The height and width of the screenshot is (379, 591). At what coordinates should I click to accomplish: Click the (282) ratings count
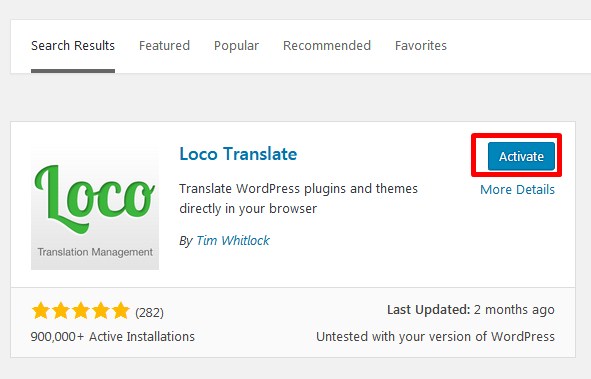click(149, 312)
